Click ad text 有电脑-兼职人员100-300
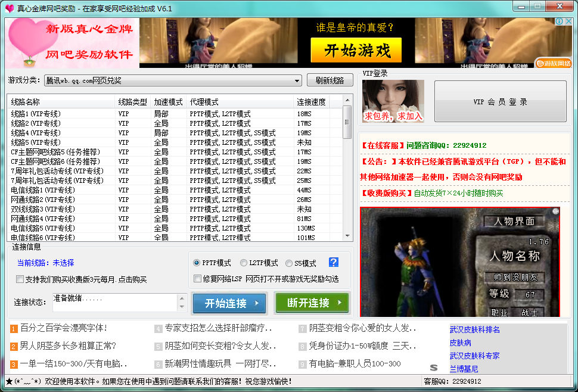The width and height of the screenshot is (578, 392). (355, 364)
